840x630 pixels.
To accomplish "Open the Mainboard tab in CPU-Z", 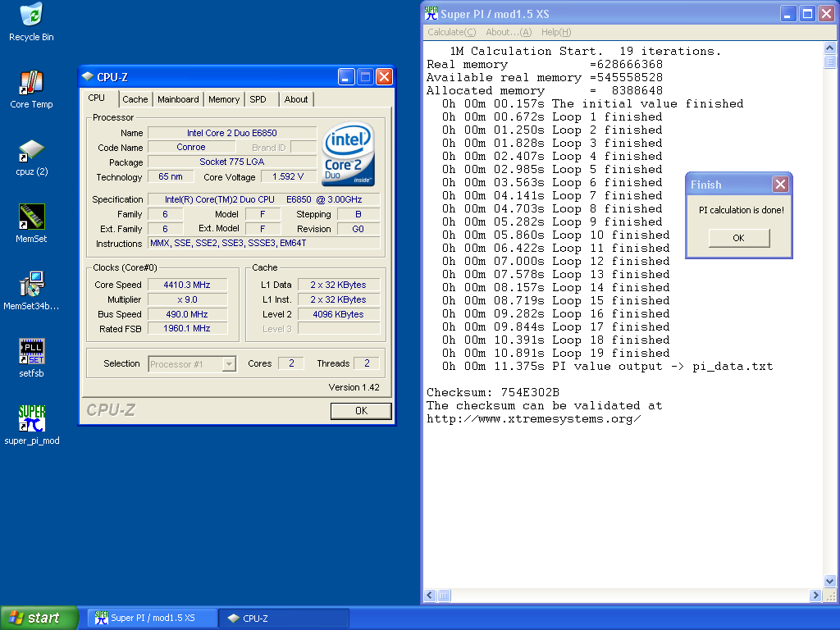I will [178, 99].
